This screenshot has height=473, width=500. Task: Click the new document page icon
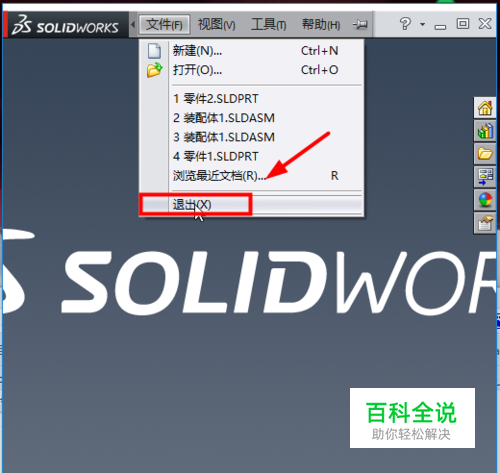(x=154, y=51)
